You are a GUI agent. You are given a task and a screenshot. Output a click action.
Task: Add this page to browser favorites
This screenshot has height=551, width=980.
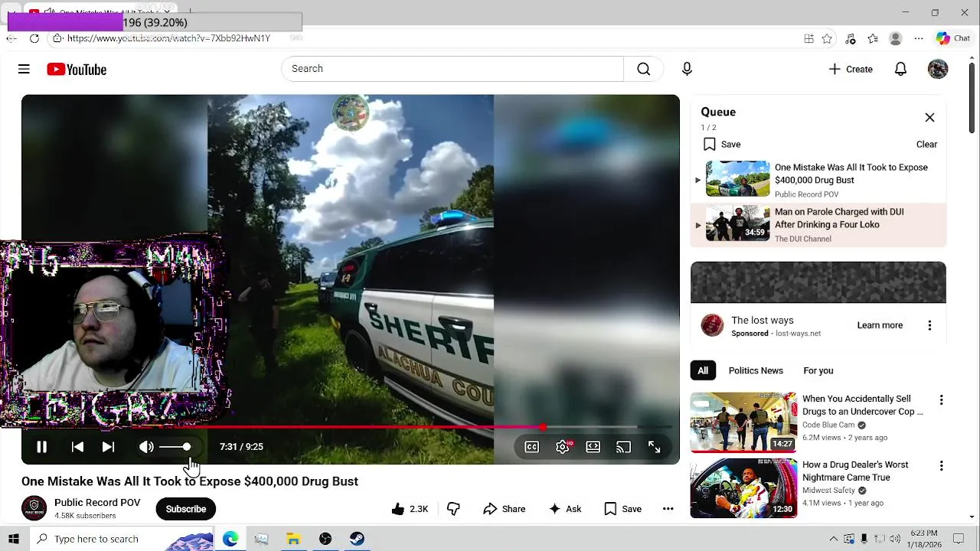[x=827, y=38]
